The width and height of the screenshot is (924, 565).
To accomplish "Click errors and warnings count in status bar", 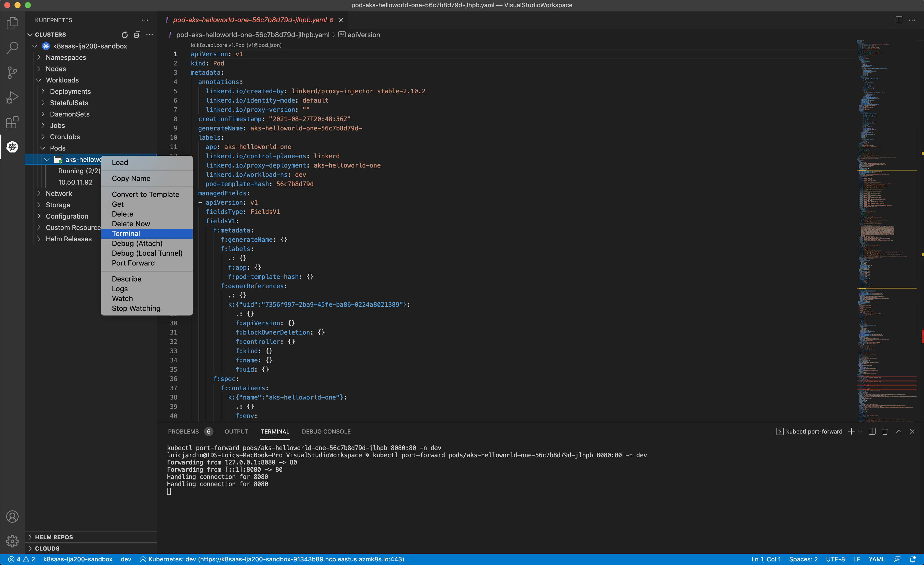I will tap(22, 559).
